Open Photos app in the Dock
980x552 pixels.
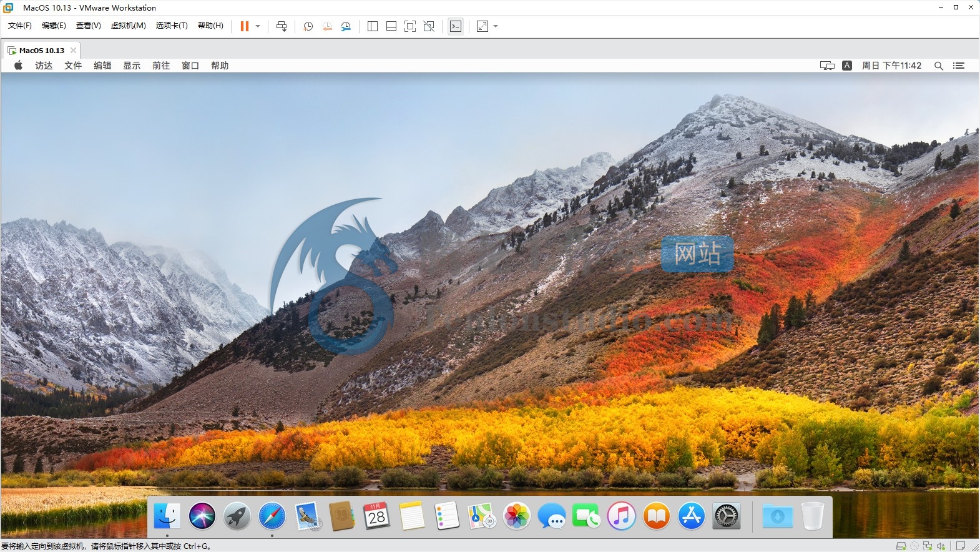click(517, 516)
